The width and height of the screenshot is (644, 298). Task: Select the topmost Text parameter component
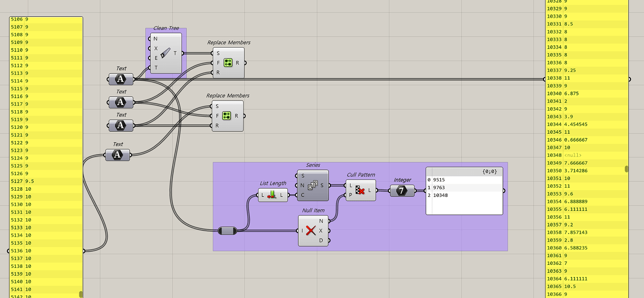(121, 79)
